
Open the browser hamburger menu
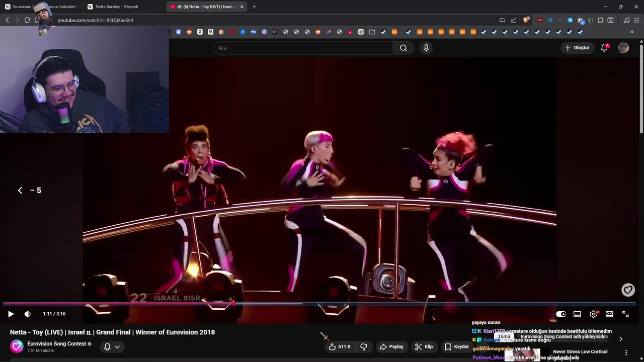[x=636, y=20]
